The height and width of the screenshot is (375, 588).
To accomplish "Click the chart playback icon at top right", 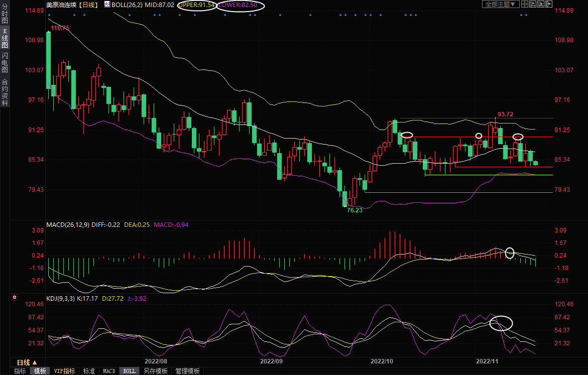I will point(541,4).
